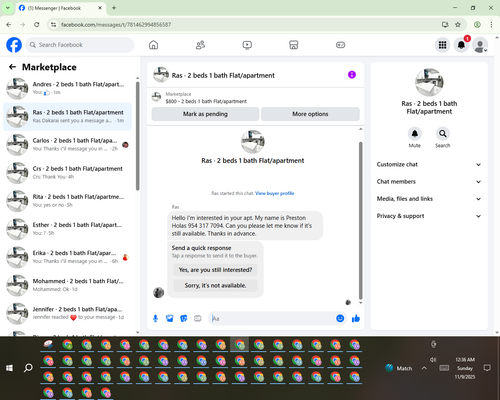
Task: Select the Messenger | Facebook browser tab
Action: click(60, 8)
